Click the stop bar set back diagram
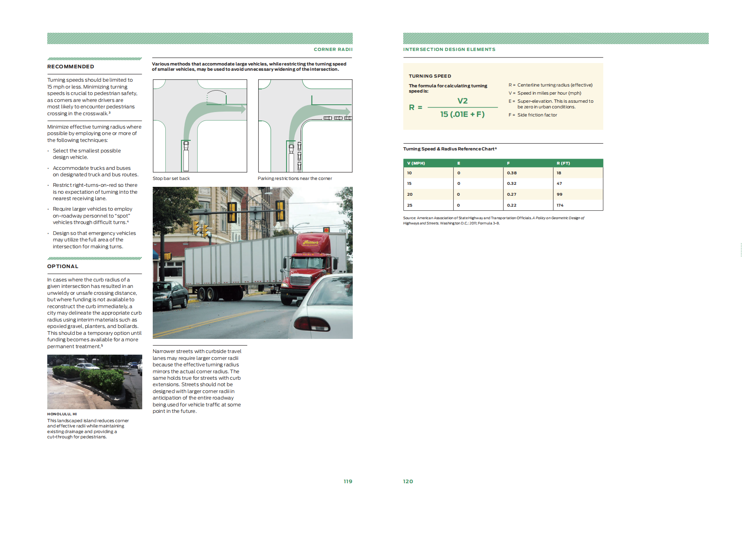Viewport: 756px width, 535px height. [200, 126]
